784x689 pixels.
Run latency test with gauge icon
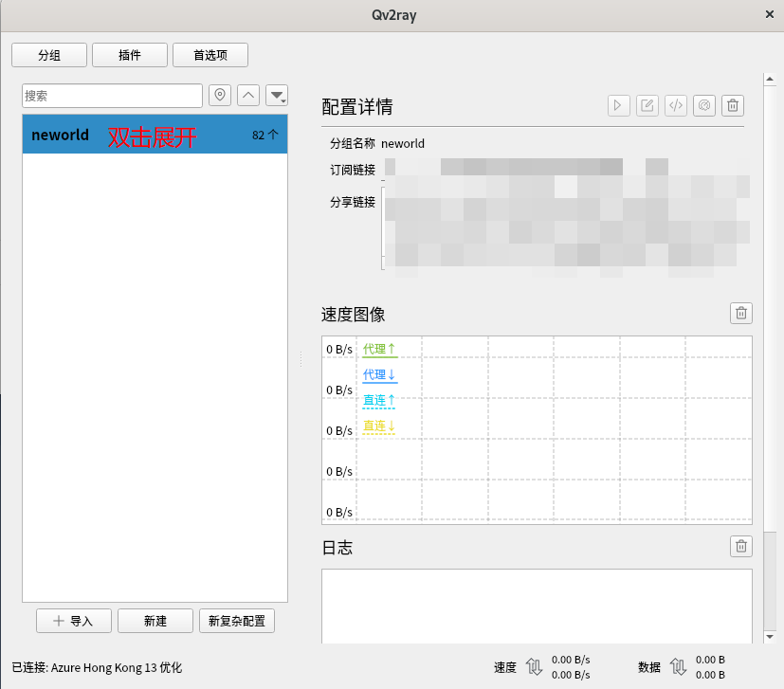pos(704,105)
